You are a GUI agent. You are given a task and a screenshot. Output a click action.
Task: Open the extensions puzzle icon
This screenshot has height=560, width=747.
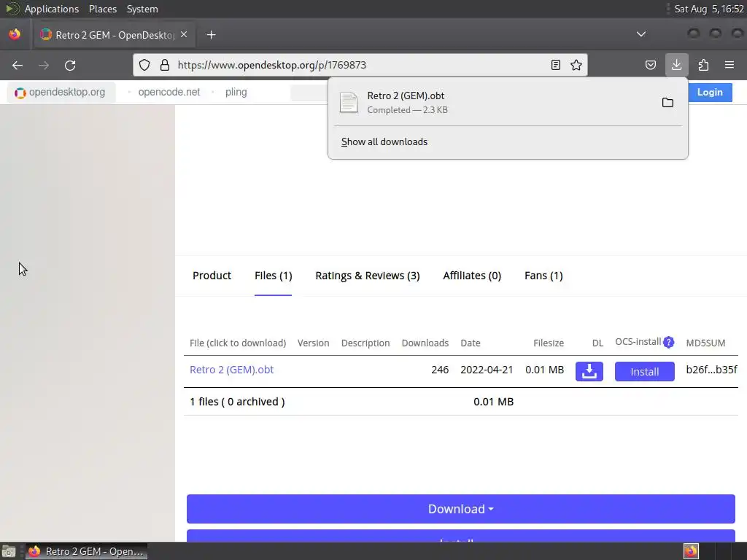pos(703,65)
